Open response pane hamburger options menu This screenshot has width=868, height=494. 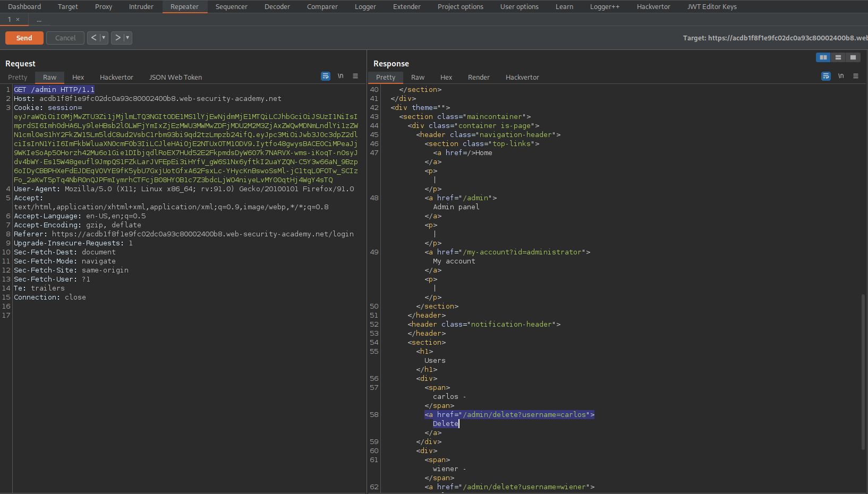click(856, 76)
